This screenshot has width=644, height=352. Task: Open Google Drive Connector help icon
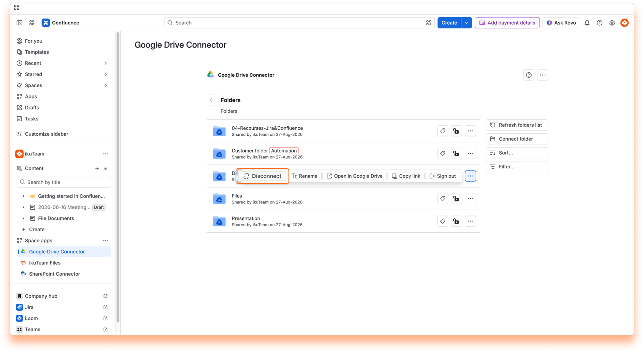pos(529,75)
